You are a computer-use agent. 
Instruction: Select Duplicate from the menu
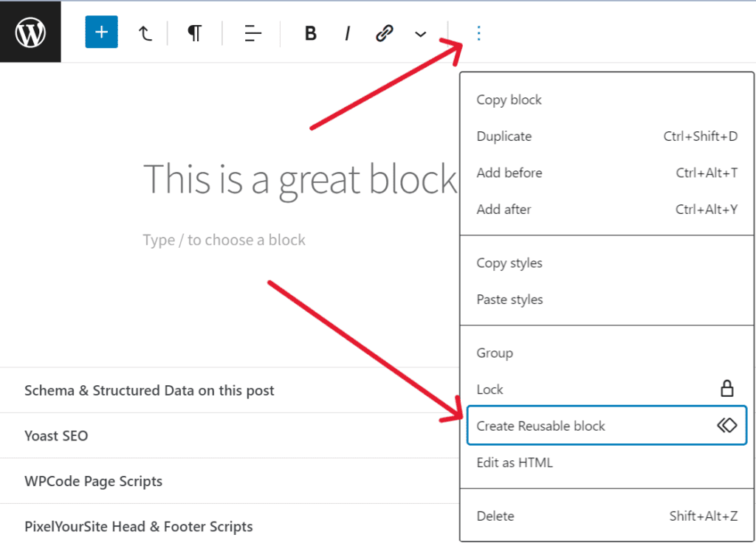point(504,136)
